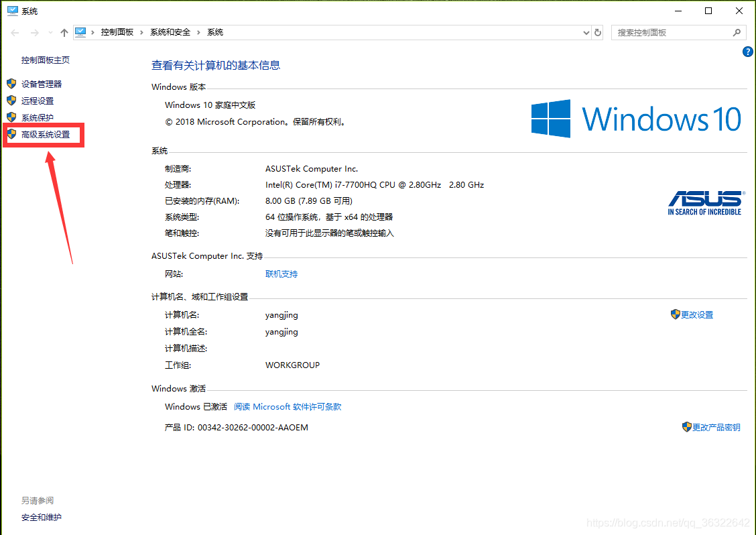Image resolution: width=756 pixels, height=535 pixels.
Task: Click the search magnifier icon
Action: click(737, 32)
